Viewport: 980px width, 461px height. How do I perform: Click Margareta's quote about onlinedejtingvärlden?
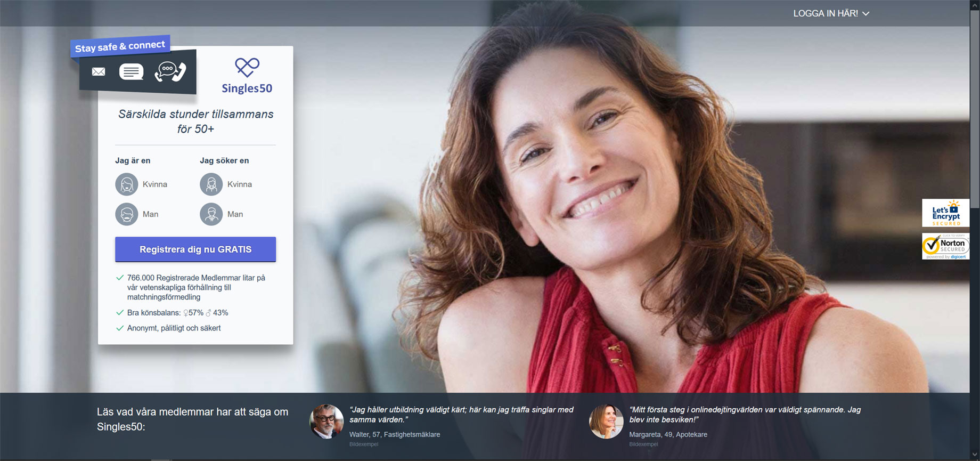click(x=745, y=415)
